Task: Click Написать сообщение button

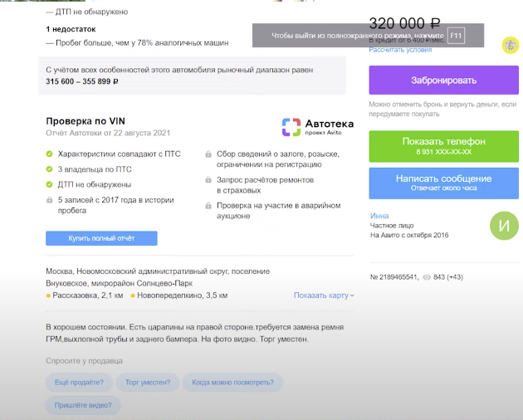Action: click(x=443, y=183)
